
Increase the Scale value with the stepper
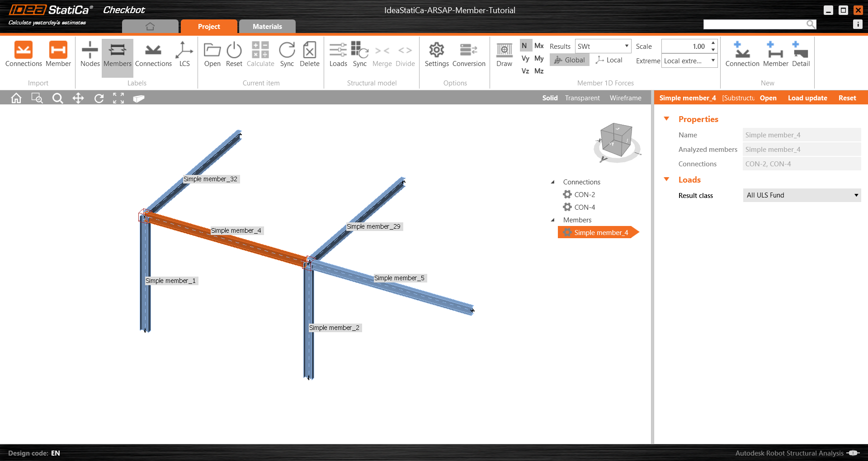click(713, 43)
